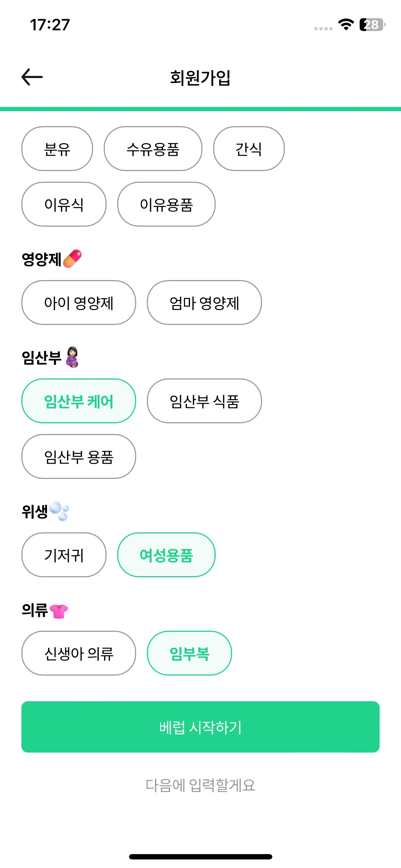
Task: Deselect the 임부복 chip
Action: 189,653
